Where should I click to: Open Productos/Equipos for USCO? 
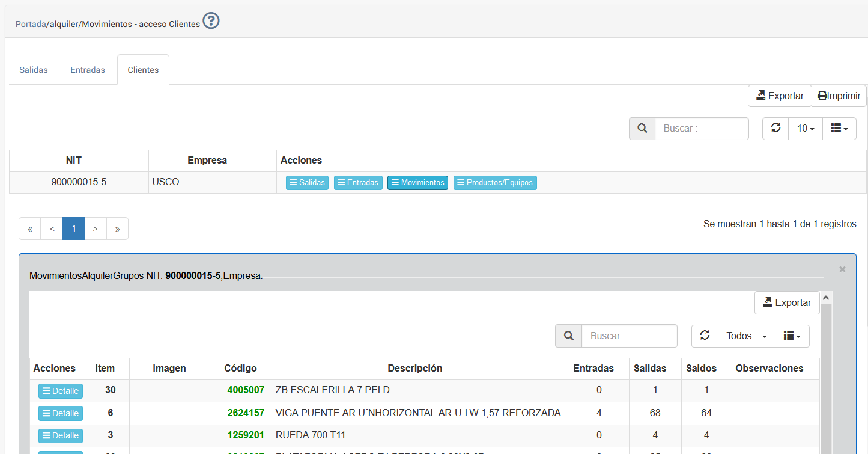click(x=495, y=183)
